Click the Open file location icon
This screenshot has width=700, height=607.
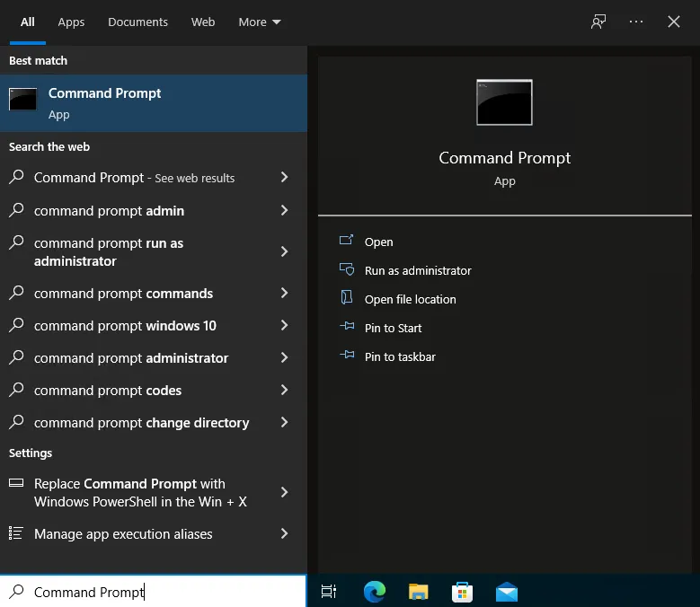347,297
